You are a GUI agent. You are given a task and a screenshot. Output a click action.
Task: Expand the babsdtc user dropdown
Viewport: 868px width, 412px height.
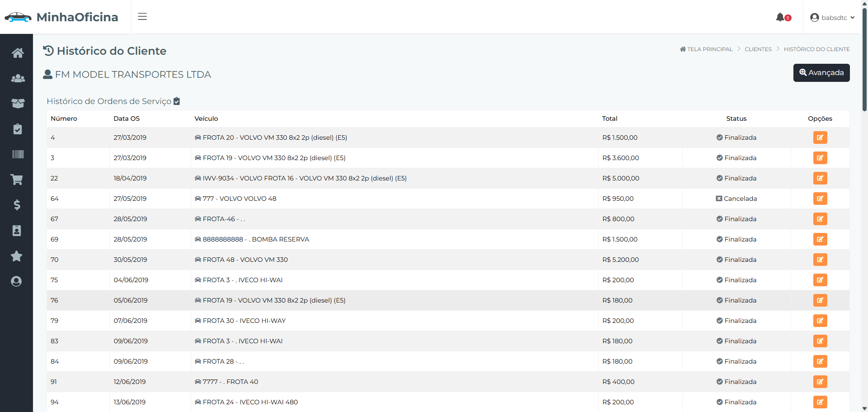(832, 18)
